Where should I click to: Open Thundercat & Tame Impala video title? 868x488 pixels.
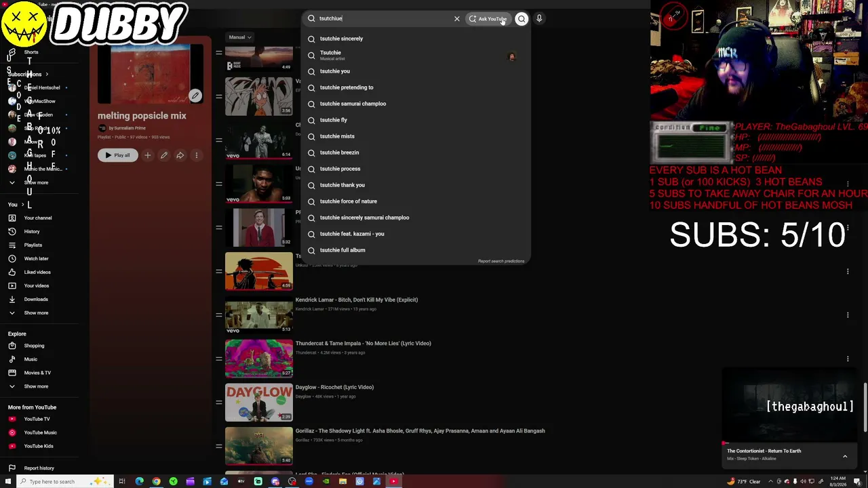[363, 344]
